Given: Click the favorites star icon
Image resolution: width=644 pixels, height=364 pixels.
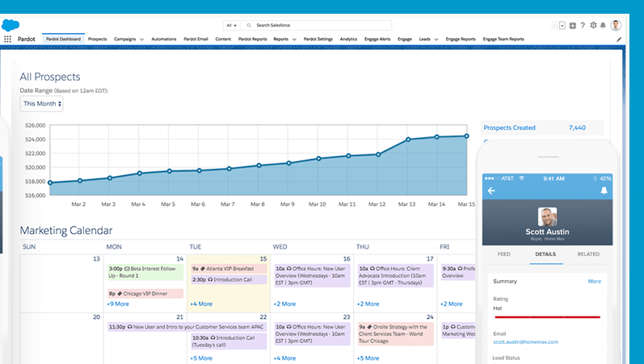Looking at the screenshot, I should [x=555, y=26].
